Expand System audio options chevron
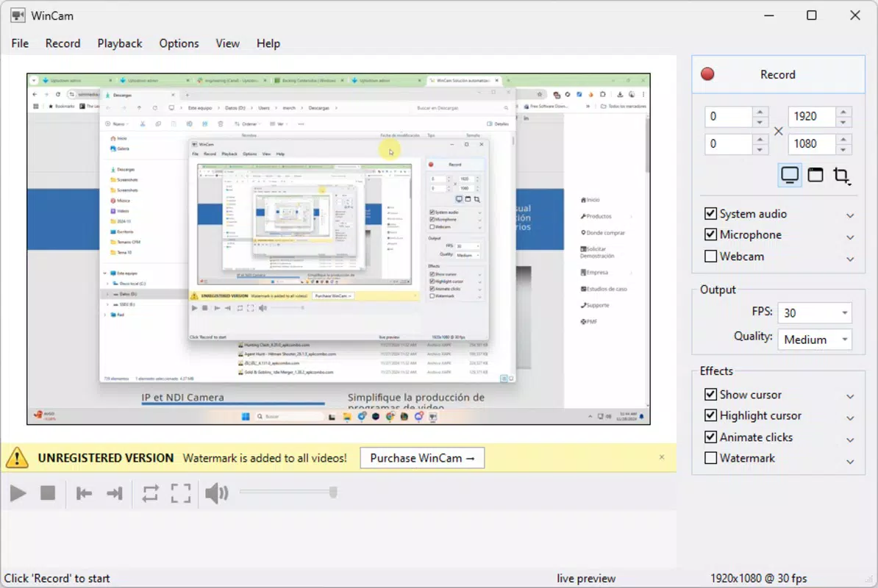This screenshot has height=588, width=878. [850, 215]
